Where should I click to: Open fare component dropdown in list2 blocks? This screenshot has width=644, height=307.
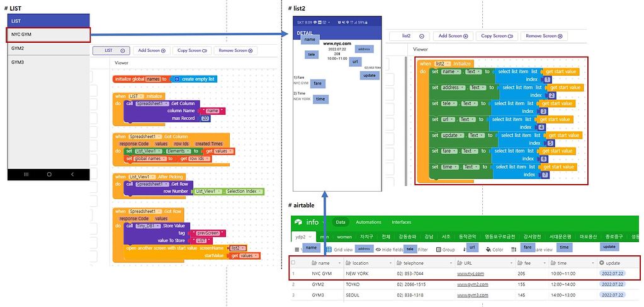click(x=448, y=151)
